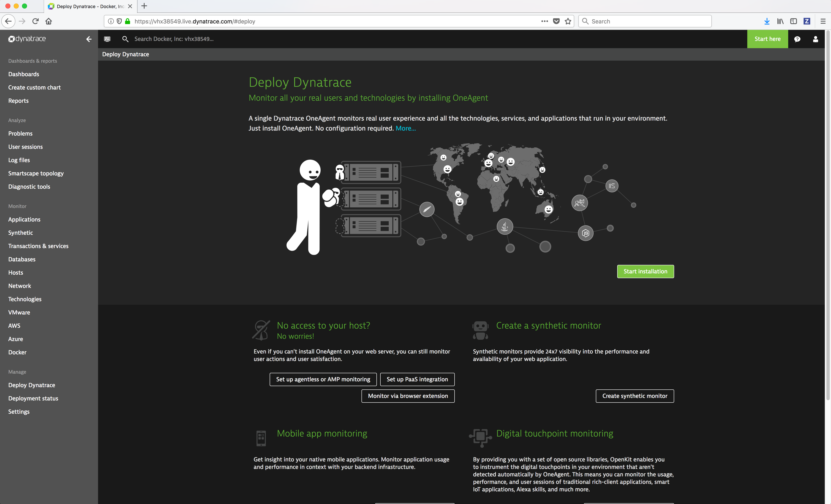Click the Mobile app monitoring phone icon

[x=261, y=438]
